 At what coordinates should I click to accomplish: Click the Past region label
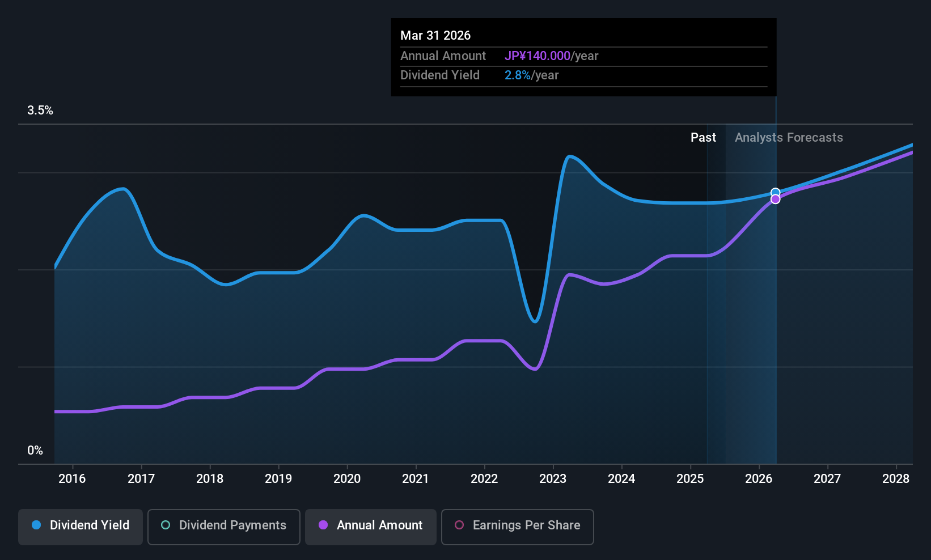point(703,138)
